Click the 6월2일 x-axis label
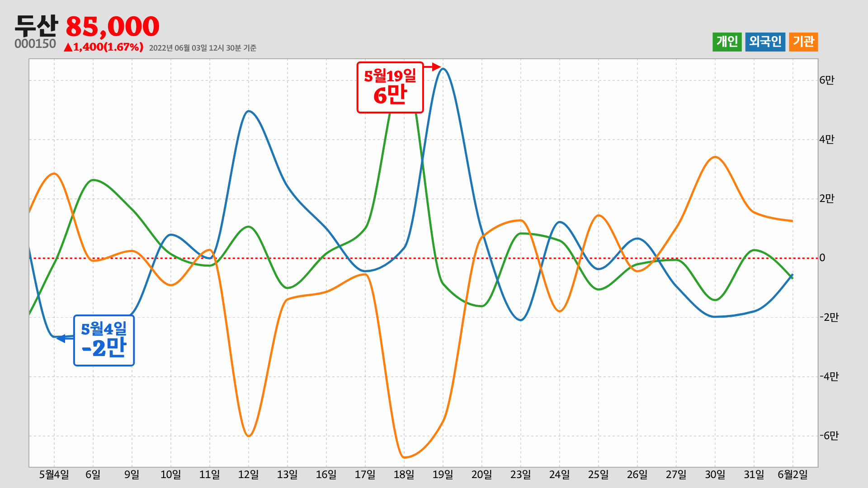 click(793, 474)
